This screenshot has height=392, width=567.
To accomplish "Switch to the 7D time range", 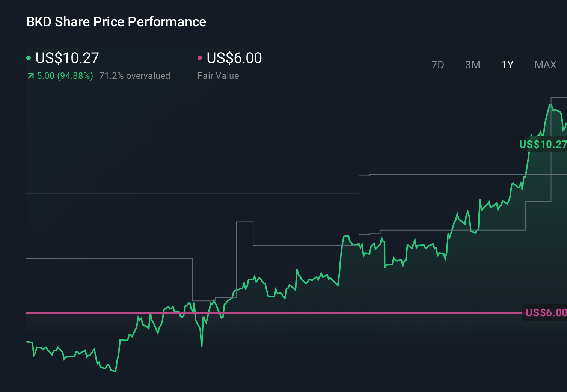I will pyautogui.click(x=438, y=65).
